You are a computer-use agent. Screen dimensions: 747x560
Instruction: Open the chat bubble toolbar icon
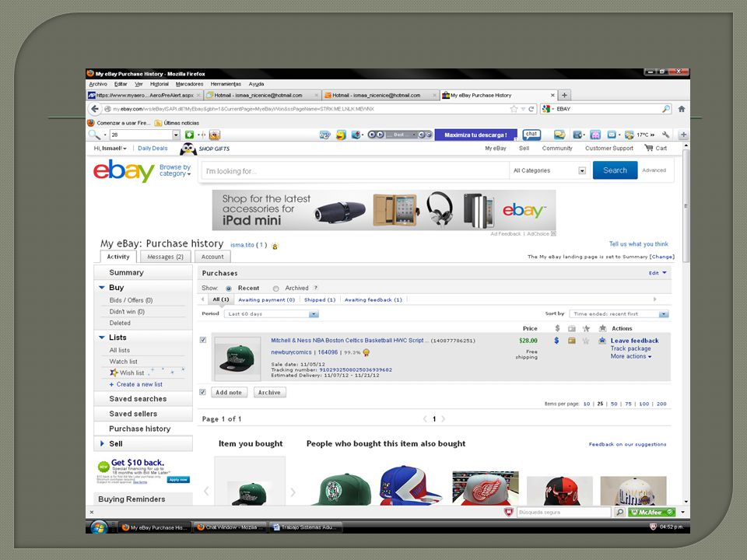[x=531, y=135]
